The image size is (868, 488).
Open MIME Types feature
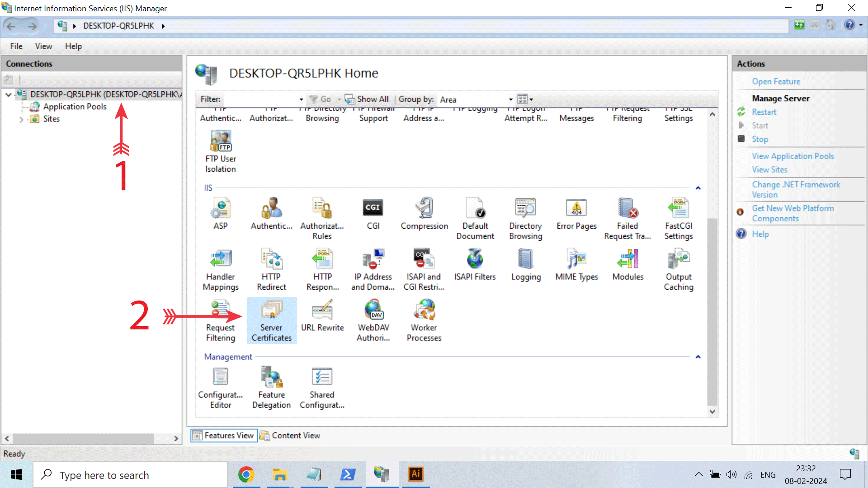[x=577, y=265]
